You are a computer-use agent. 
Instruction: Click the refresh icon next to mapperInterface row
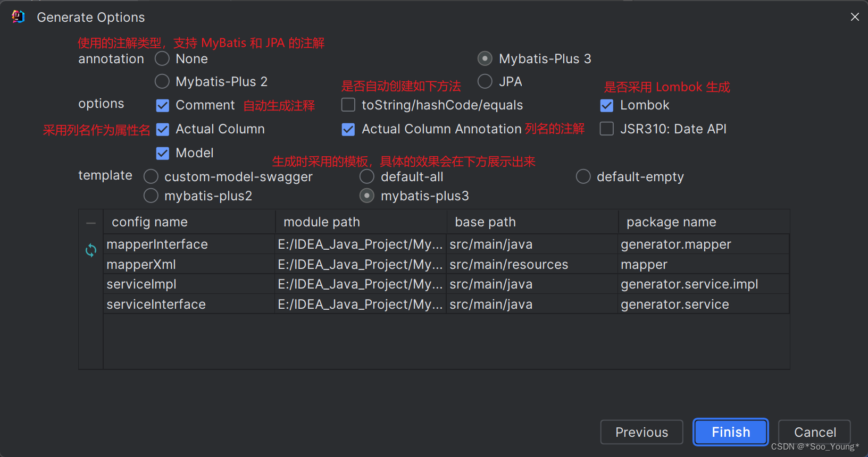(90, 250)
